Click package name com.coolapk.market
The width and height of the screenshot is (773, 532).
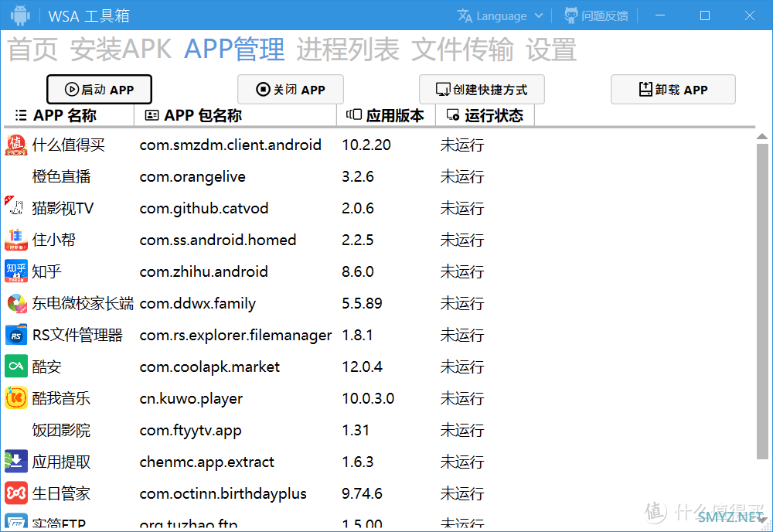click(x=209, y=367)
